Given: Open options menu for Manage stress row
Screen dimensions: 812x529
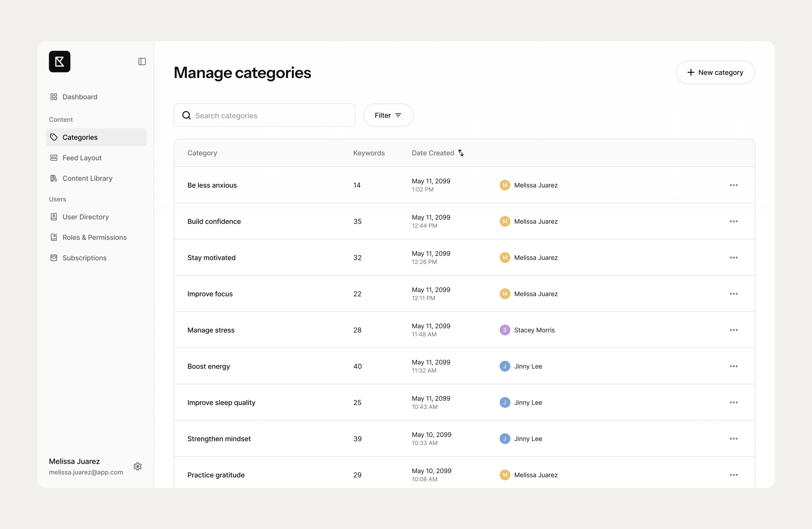Looking at the screenshot, I should pos(734,330).
